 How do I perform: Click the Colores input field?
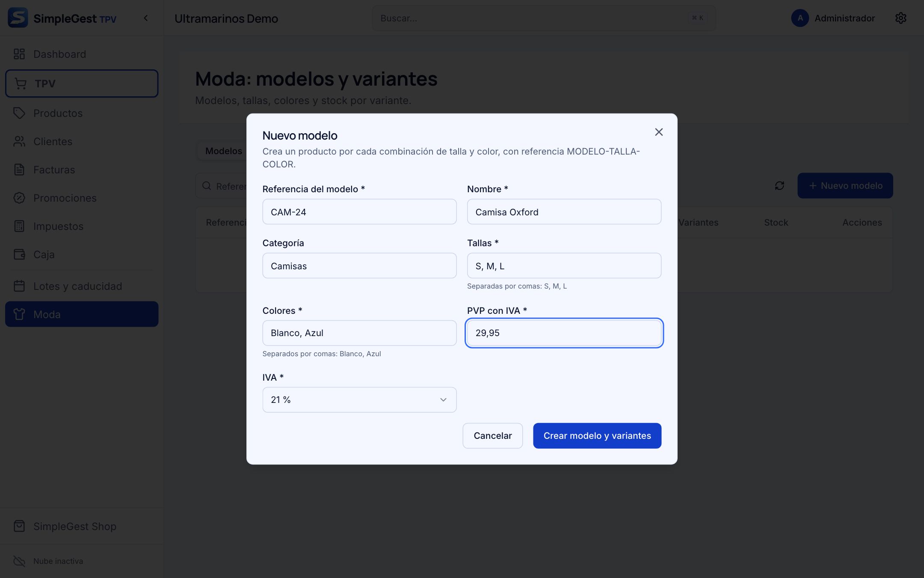(x=359, y=333)
